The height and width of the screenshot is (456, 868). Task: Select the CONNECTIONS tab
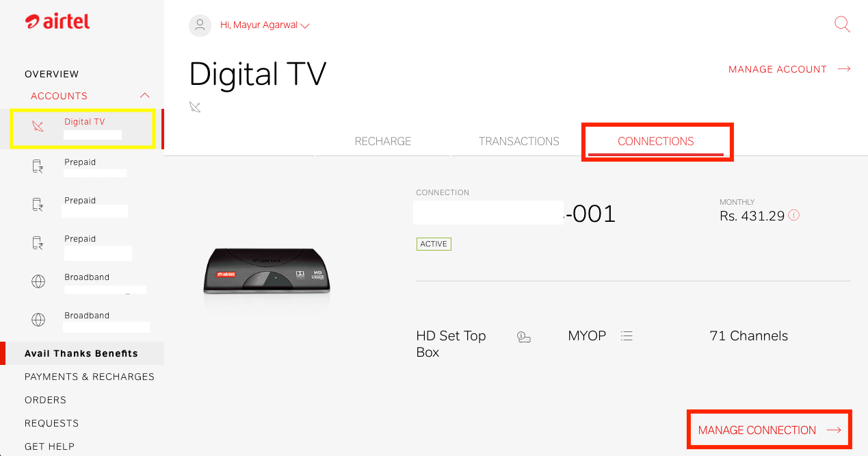click(x=656, y=142)
